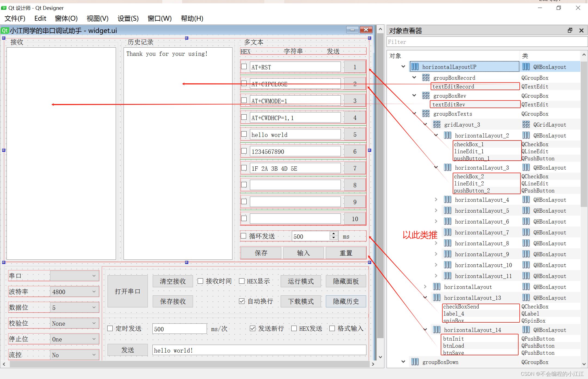Click the horizontalLayout_2 layout icon
Image resolution: width=588 pixels, height=379 pixels.
pos(448,135)
